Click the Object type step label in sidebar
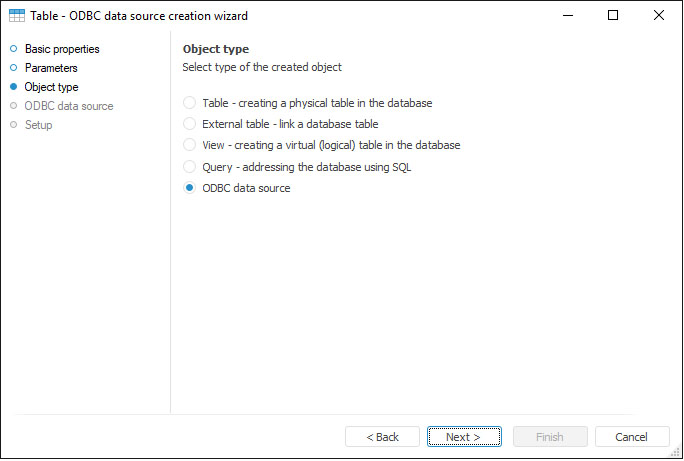Screen dimensions: 684x461 point(51,87)
